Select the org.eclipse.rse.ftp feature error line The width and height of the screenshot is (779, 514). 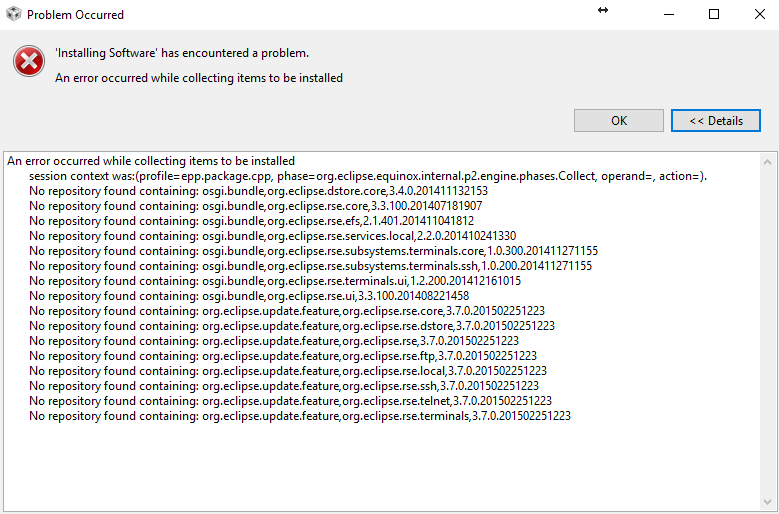[282, 356]
